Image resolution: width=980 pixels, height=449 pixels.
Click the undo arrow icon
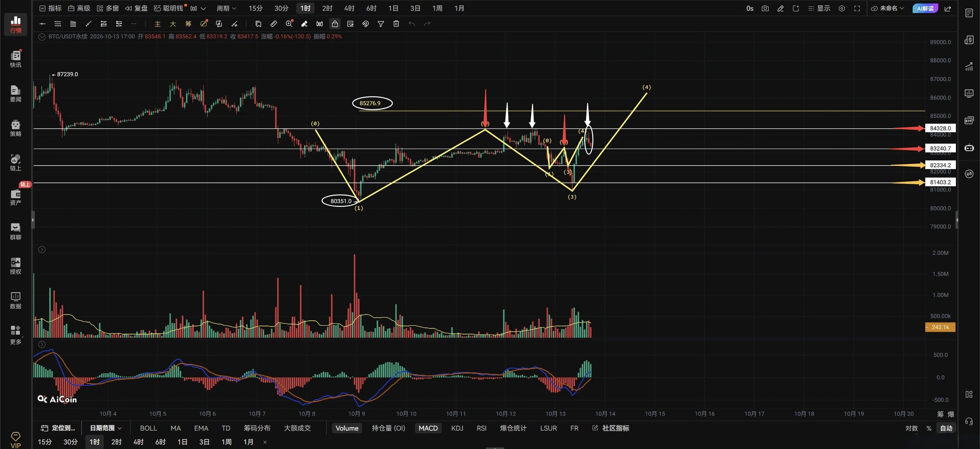click(x=412, y=24)
